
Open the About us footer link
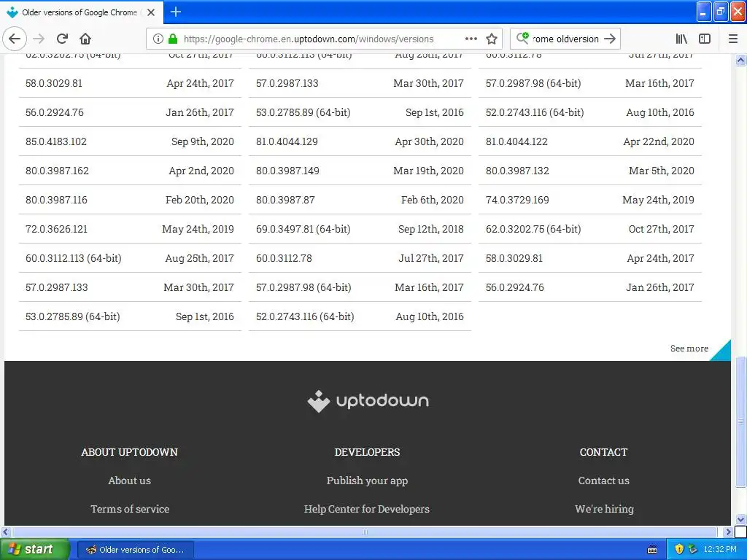coord(130,481)
